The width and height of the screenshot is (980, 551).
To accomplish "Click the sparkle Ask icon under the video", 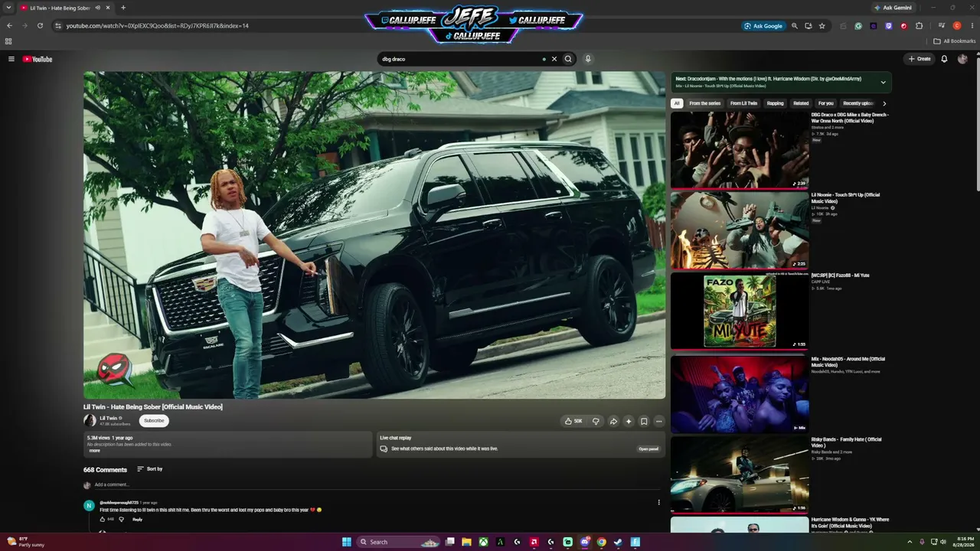I will click(629, 421).
